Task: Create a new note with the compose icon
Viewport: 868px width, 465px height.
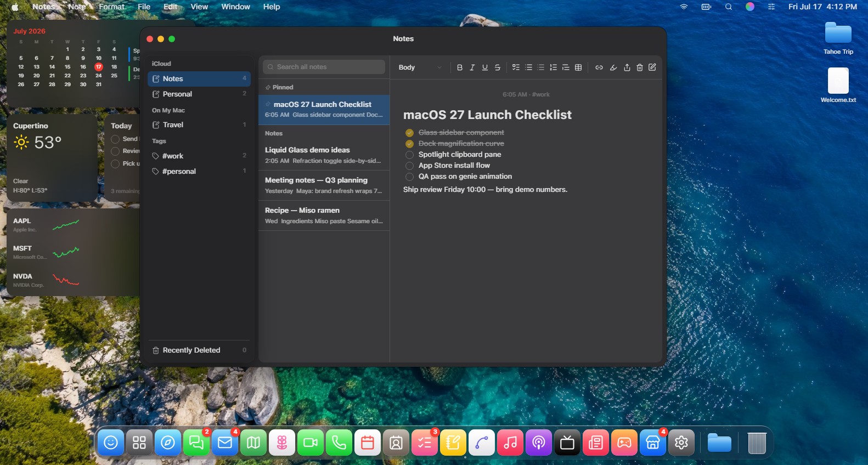Action: [652, 67]
